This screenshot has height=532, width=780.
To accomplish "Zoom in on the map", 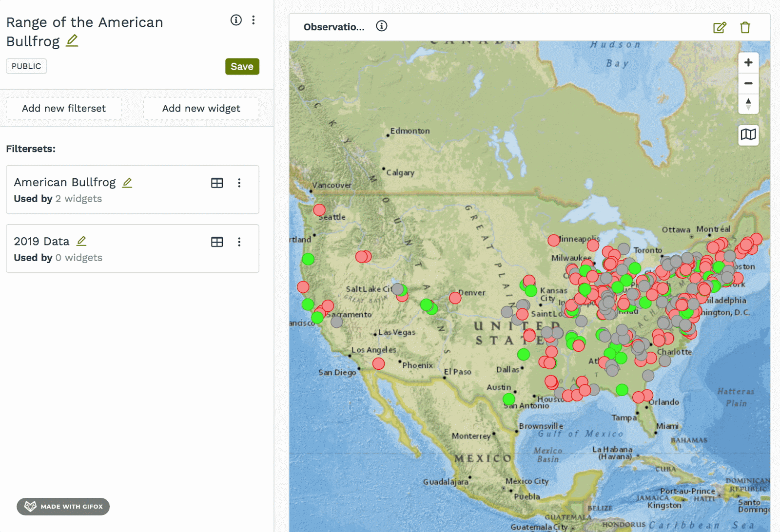I will point(748,62).
